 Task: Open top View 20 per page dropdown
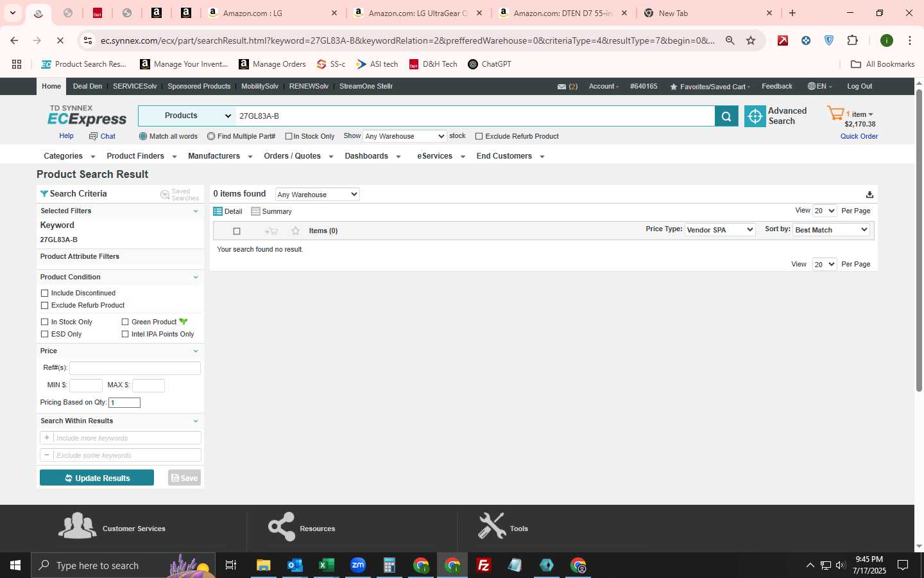pos(825,211)
